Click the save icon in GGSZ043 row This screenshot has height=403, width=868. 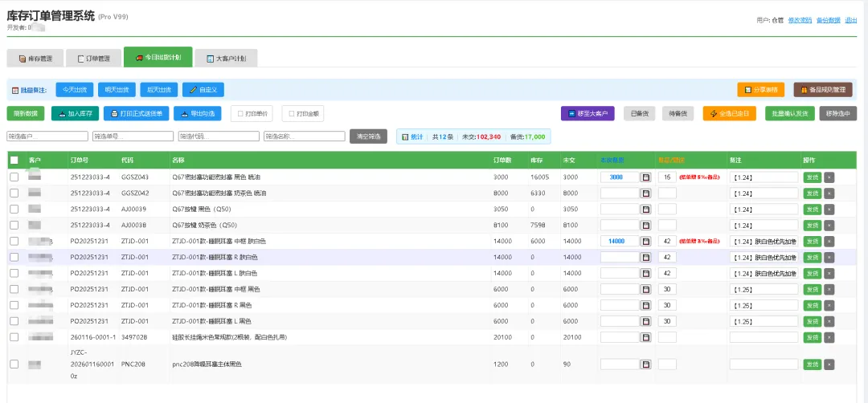(x=645, y=177)
